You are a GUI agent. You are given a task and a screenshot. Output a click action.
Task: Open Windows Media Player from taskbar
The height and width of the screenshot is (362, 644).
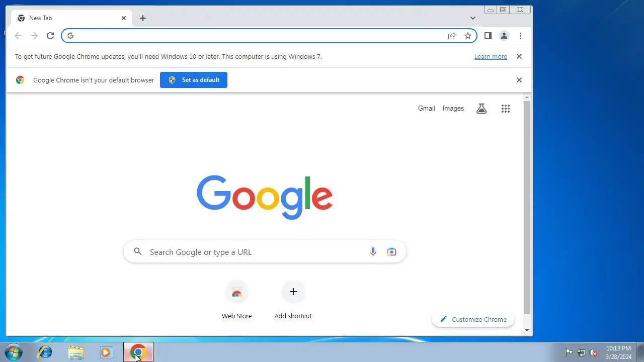(x=106, y=352)
